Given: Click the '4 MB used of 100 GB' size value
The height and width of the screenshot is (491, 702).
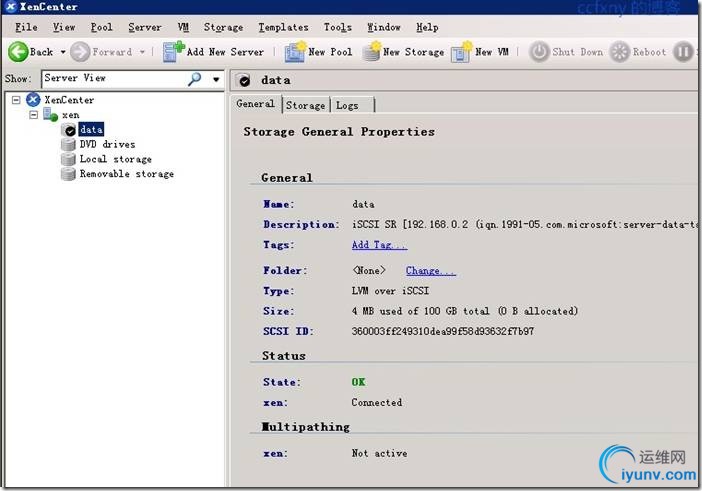Looking at the screenshot, I should click(464, 311).
